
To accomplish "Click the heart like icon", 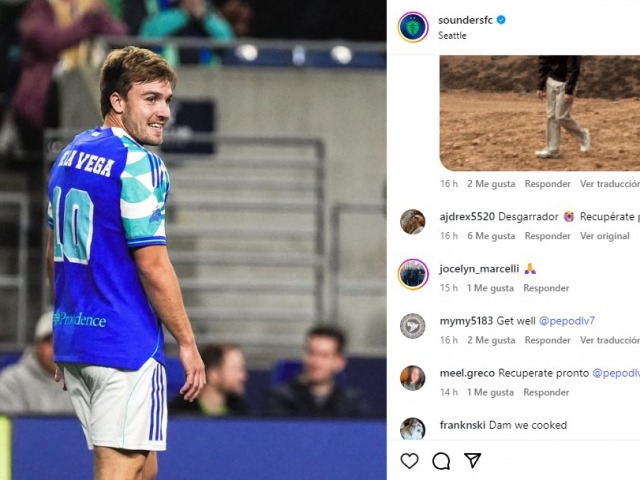I will [x=409, y=461].
